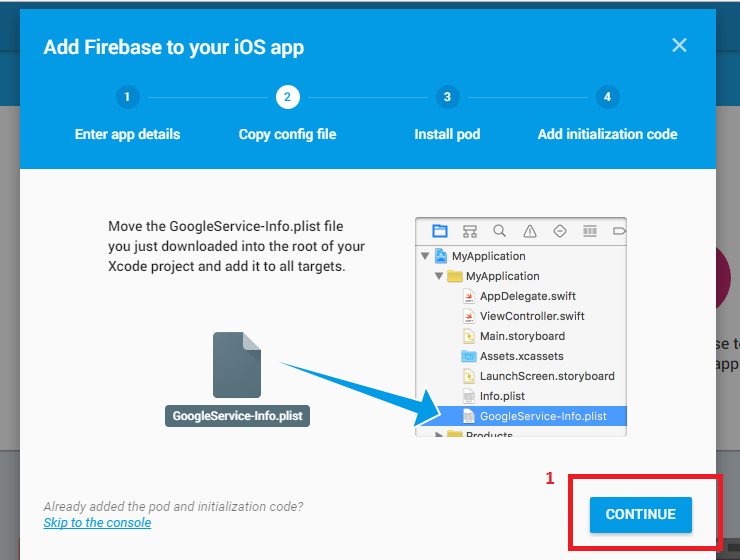Click the Add Firebase to your iOS app title
The image size is (740, 560).
click(174, 47)
